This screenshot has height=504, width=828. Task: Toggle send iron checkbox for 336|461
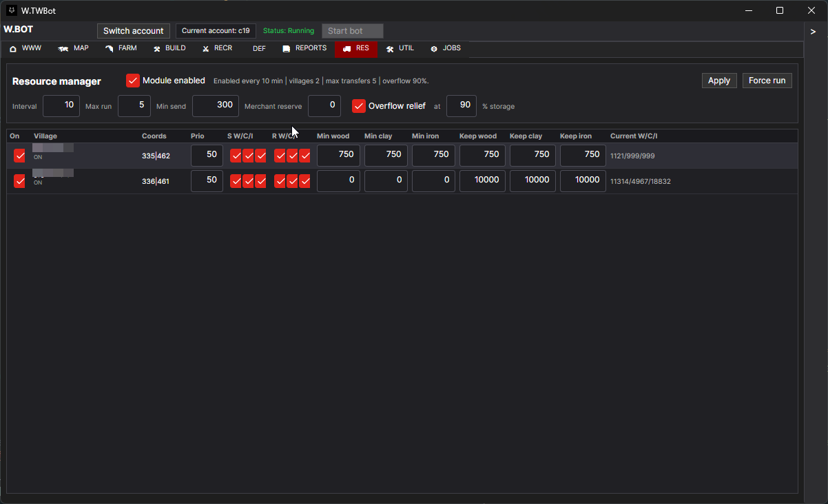pyautogui.click(x=261, y=181)
